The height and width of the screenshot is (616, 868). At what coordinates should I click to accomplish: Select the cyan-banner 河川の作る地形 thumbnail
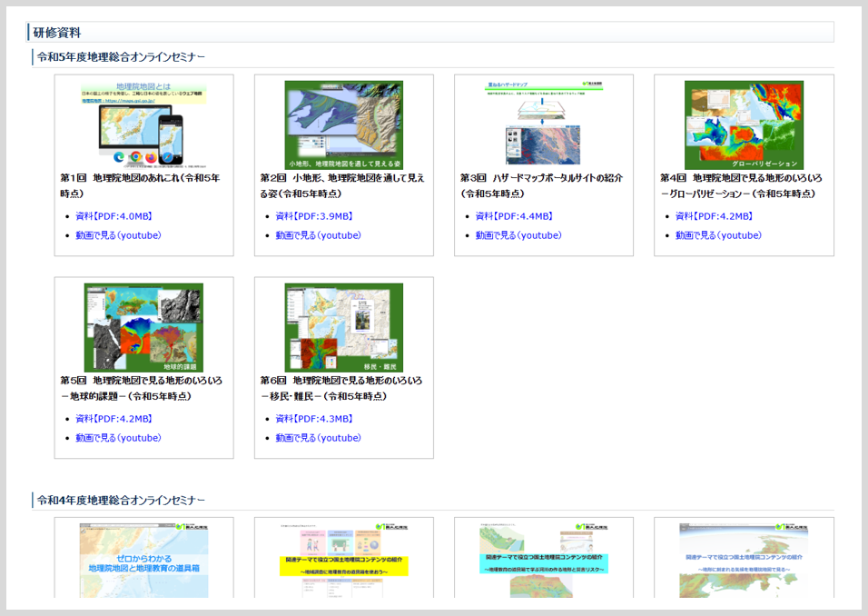click(x=544, y=560)
